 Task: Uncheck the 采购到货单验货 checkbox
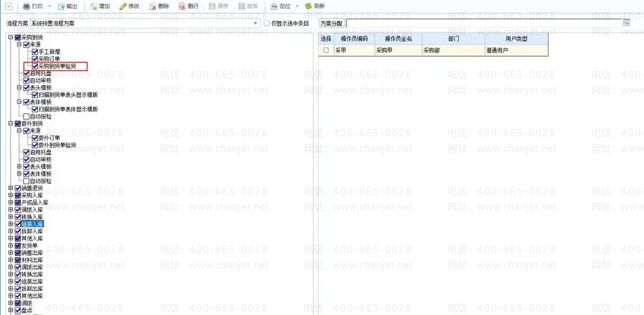35,66
